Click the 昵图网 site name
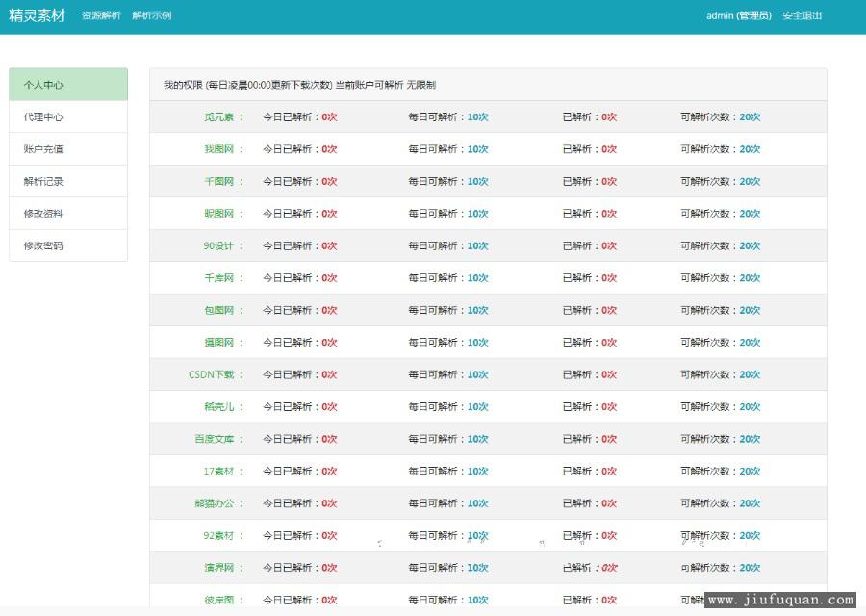 219,214
